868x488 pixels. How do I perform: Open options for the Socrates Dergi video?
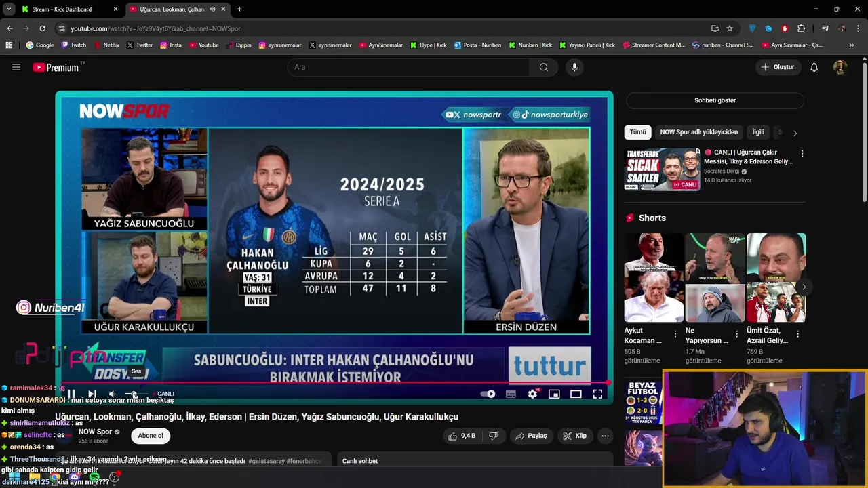pos(802,154)
